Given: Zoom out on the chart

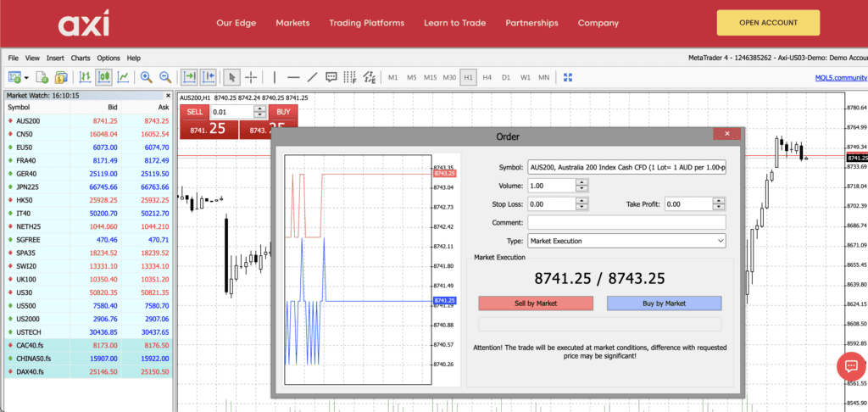Looking at the screenshot, I should click(x=165, y=77).
